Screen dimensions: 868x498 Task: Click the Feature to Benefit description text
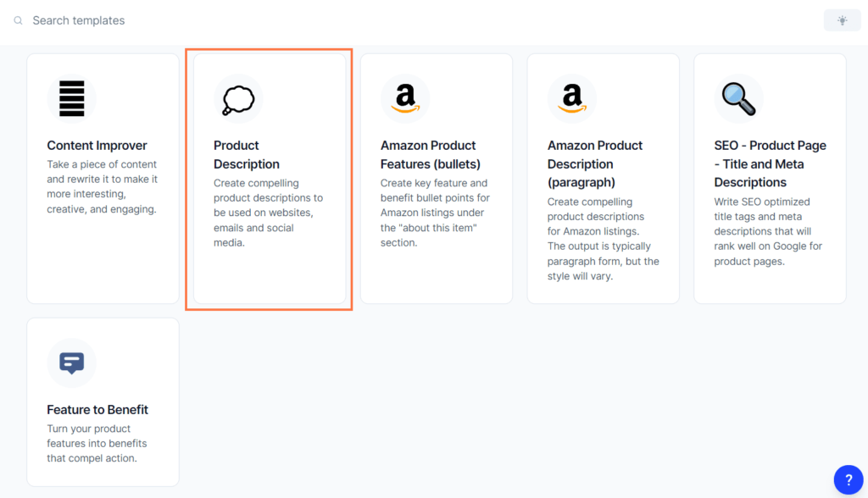[x=97, y=443]
